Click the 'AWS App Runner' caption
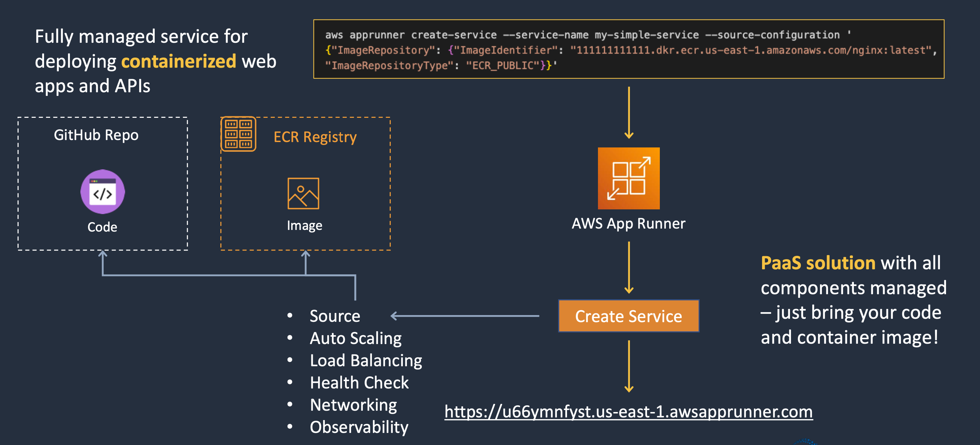This screenshot has height=445, width=980. tap(629, 224)
